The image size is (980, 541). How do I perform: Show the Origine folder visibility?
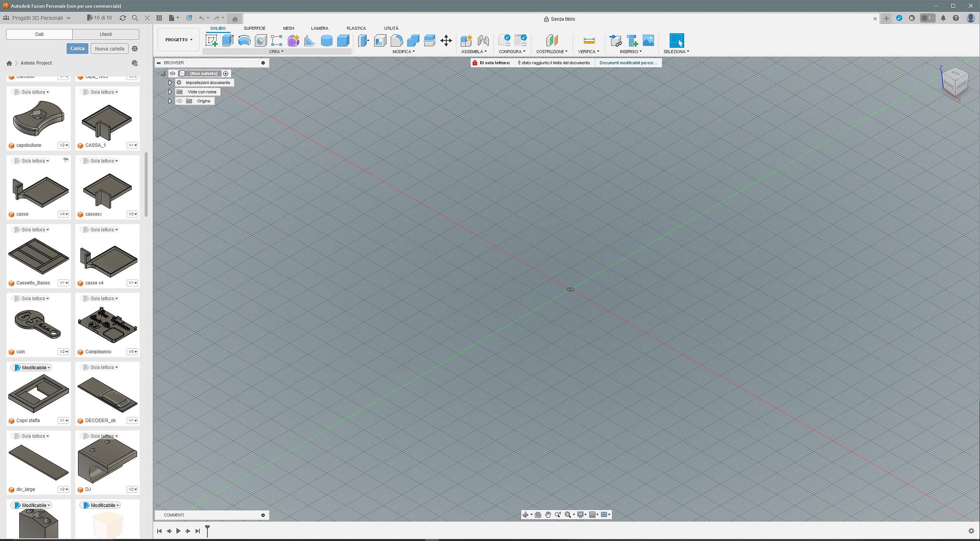click(x=180, y=101)
